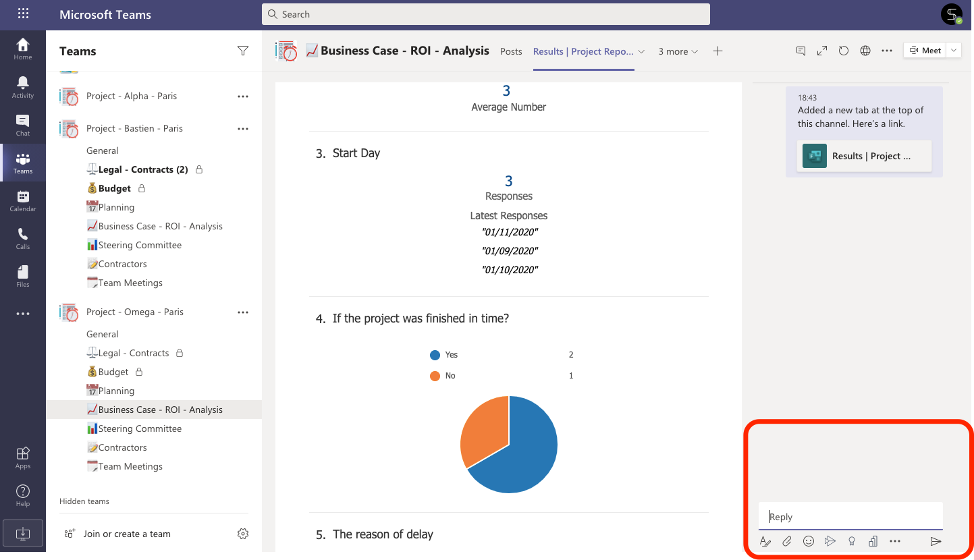Click the Praise badge icon
The image size is (974, 560).
pos(852,541)
